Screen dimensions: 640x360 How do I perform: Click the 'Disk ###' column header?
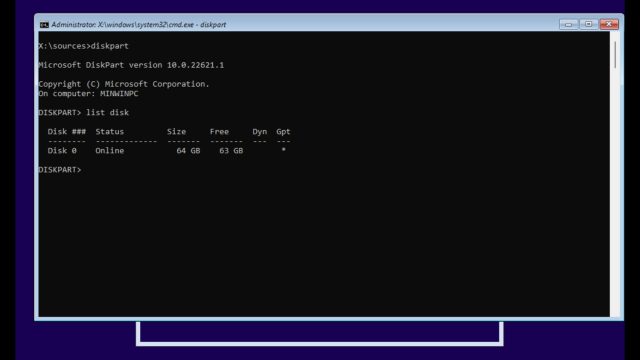click(x=67, y=131)
